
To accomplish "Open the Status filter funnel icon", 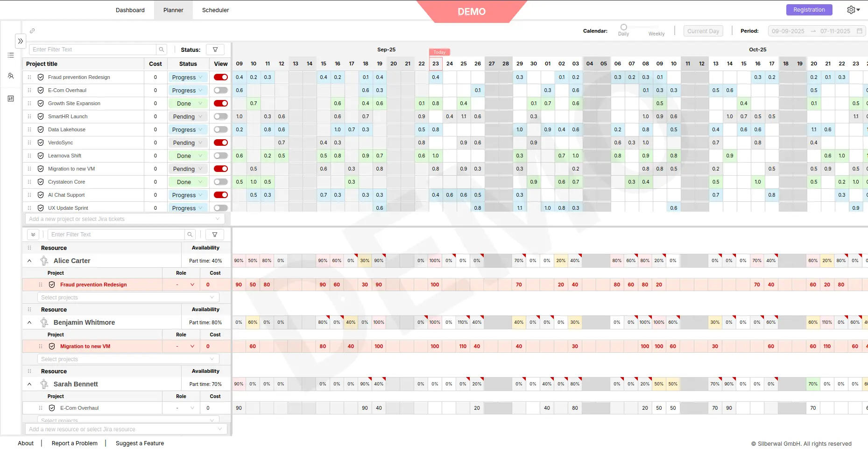I will [215, 49].
